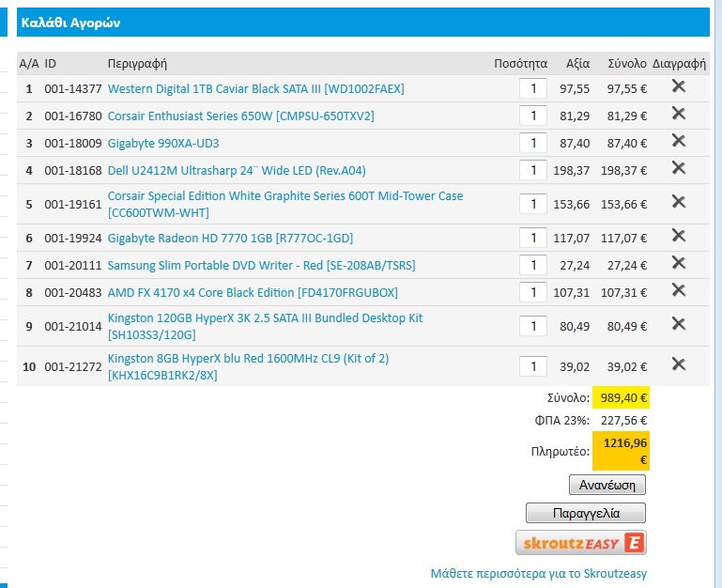Open Corsair Special Edition White Graphite 600T link
722x588 pixels.
(285, 204)
